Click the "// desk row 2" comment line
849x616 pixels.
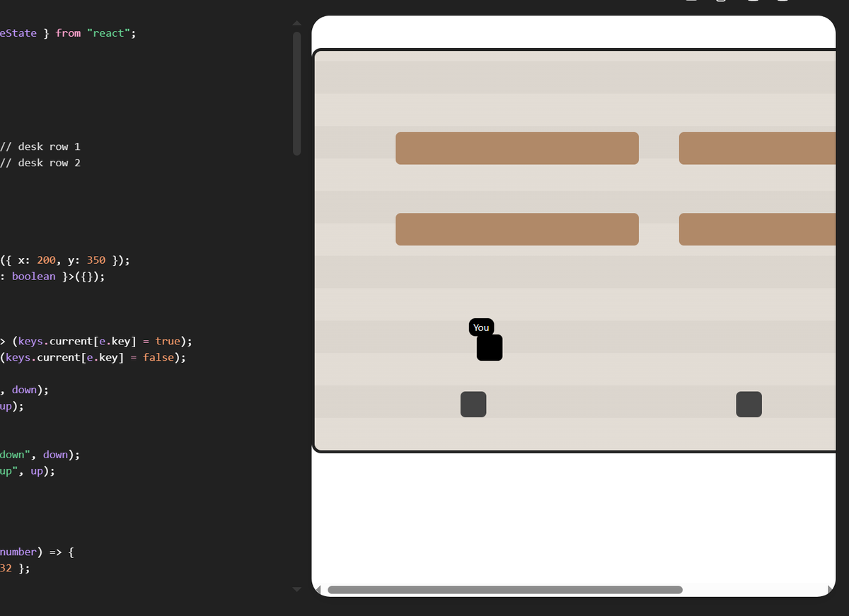coord(40,163)
